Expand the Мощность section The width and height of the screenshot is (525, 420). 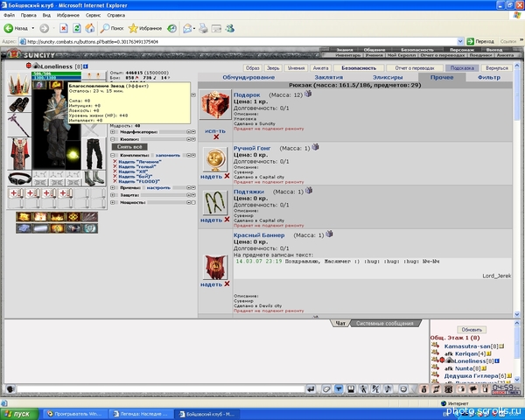click(113, 202)
